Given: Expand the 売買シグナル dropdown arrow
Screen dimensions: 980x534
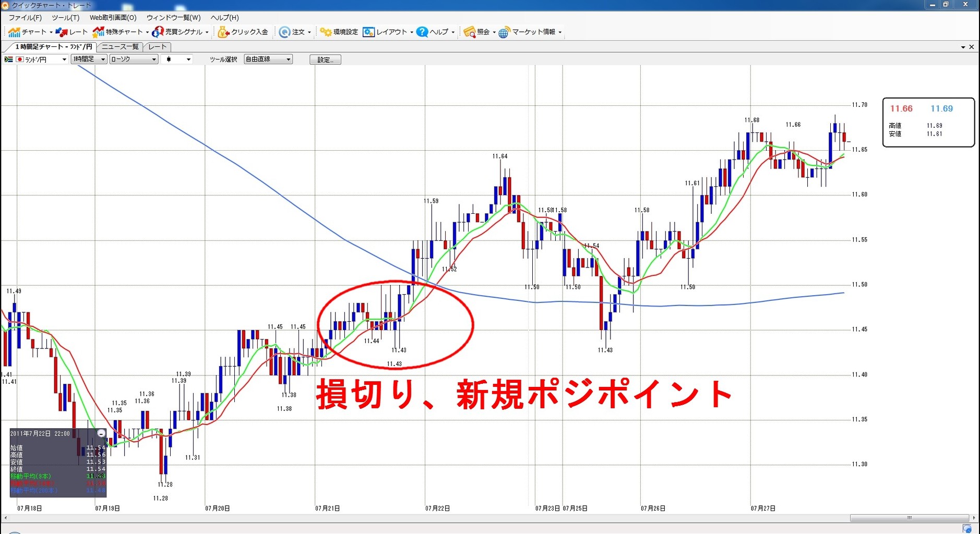Looking at the screenshot, I should coord(207,32).
